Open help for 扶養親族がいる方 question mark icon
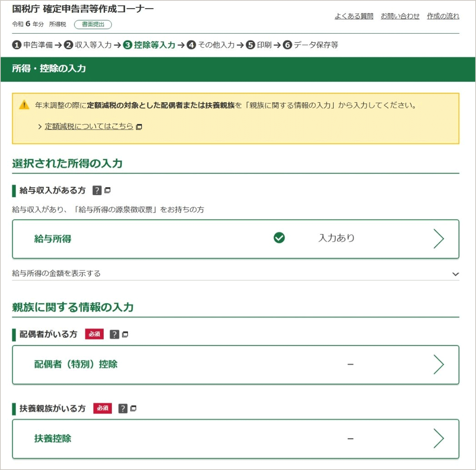Viewport: 476px width, 470px height. [123, 408]
